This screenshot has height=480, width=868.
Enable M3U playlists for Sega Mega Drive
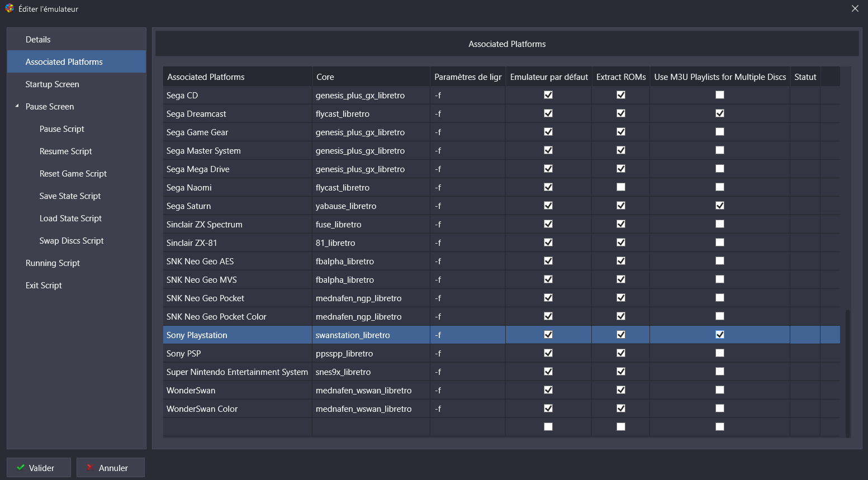tap(720, 169)
